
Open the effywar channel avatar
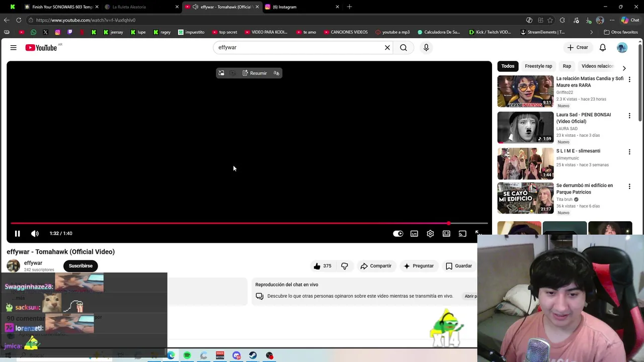tap(14, 266)
